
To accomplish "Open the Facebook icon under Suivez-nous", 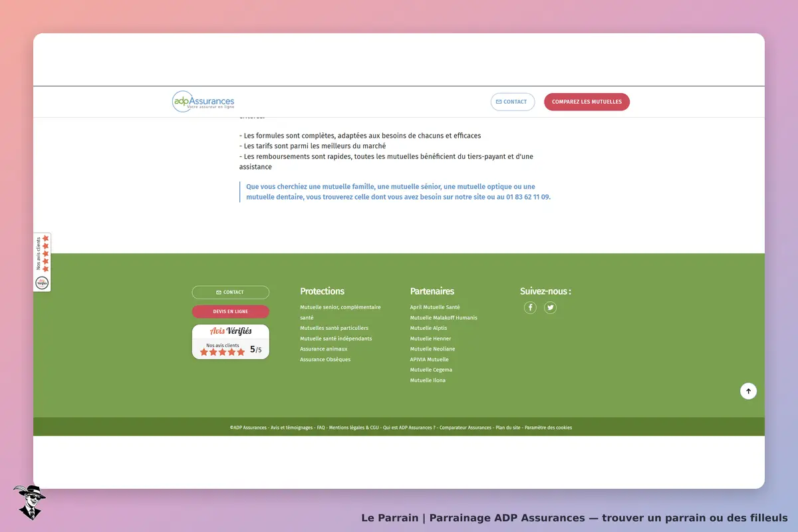I will (530, 307).
